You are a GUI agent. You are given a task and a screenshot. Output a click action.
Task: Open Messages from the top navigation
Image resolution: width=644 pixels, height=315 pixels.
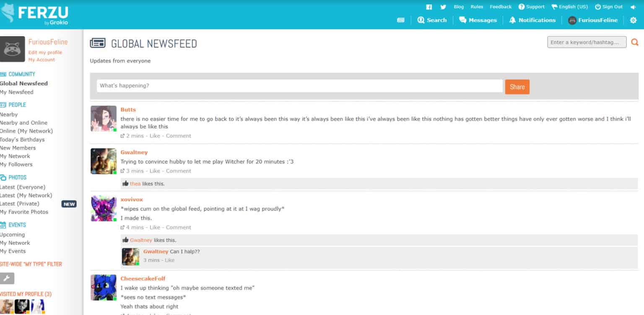coord(478,20)
